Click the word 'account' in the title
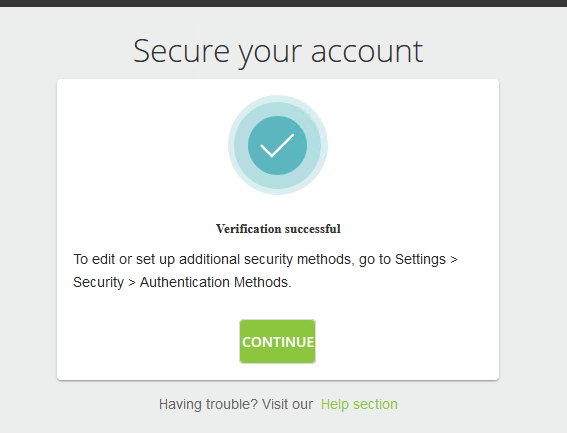Screen dimensions: 567x433 [x=367, y=51]
